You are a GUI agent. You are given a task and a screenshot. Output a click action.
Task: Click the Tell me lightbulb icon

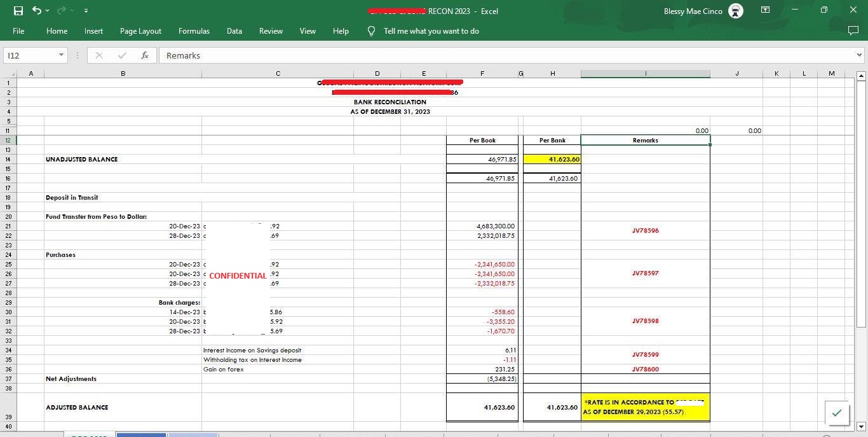371,31
